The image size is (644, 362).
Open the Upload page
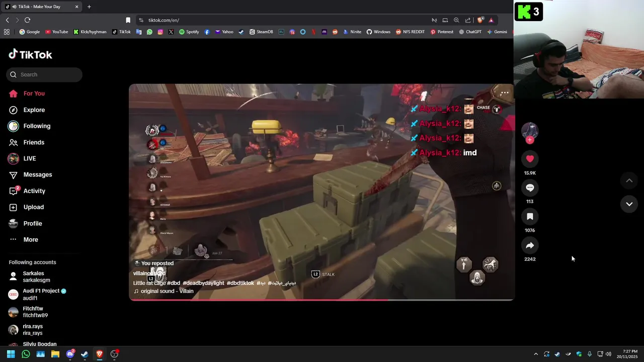pyautogui.click(x=26, y=207)
